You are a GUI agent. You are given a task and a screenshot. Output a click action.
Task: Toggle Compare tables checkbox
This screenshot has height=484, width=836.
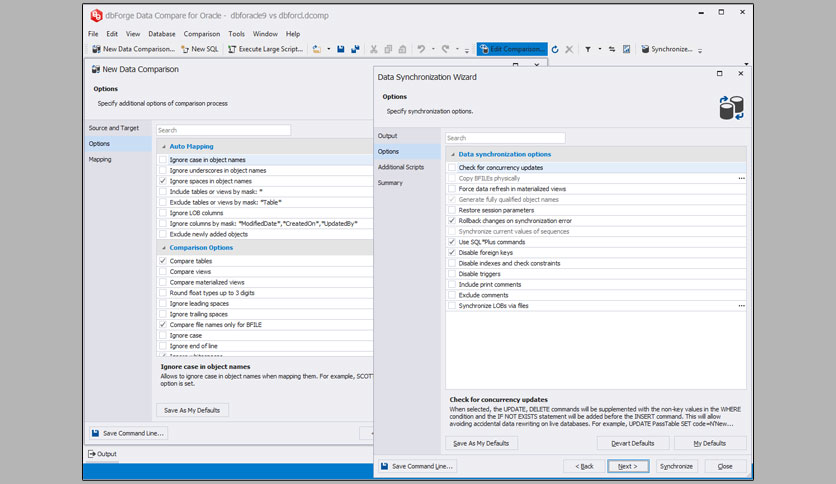[163, 261]
